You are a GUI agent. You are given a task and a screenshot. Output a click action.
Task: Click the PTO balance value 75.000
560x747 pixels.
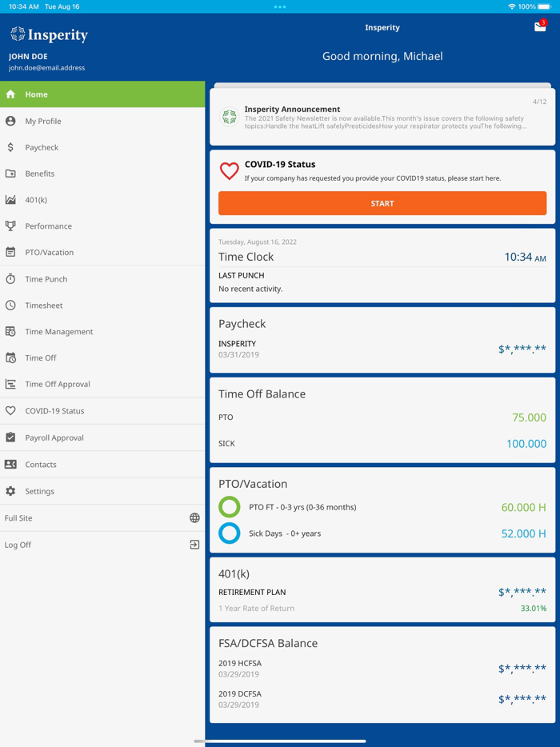point(529,417)
